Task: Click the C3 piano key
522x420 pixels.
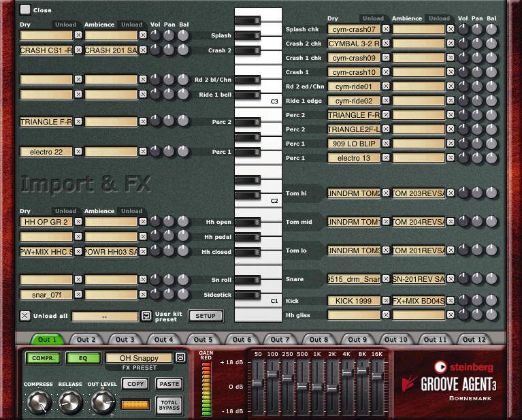Action: [270, 101]
